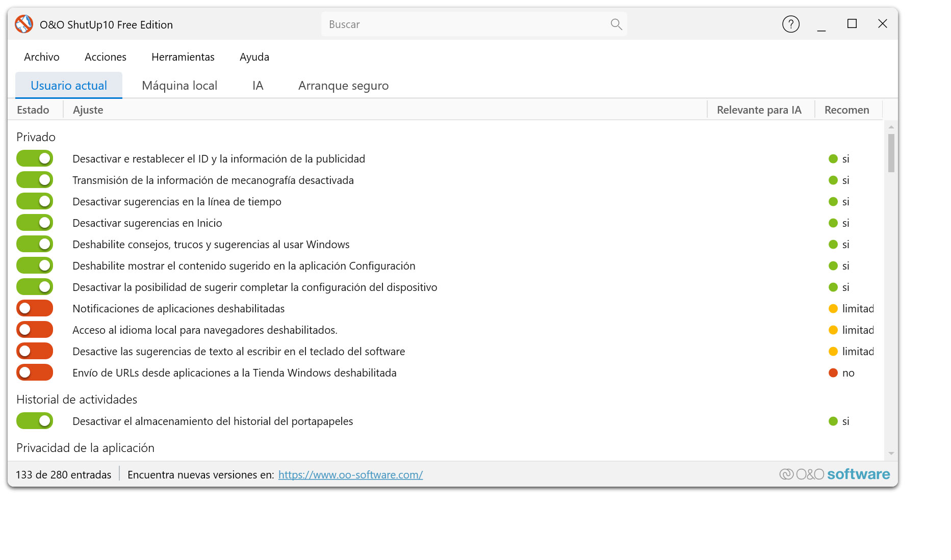
Task: Select 'Envío de URLs desde aplicaciones' row text
Action: click(235, 372)
